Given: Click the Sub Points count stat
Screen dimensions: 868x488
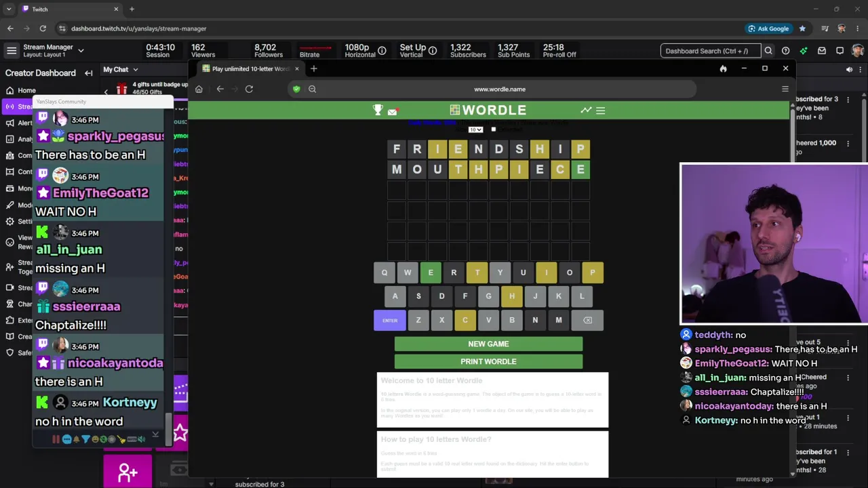Looking at the screenshot, I should coord(513,51).
